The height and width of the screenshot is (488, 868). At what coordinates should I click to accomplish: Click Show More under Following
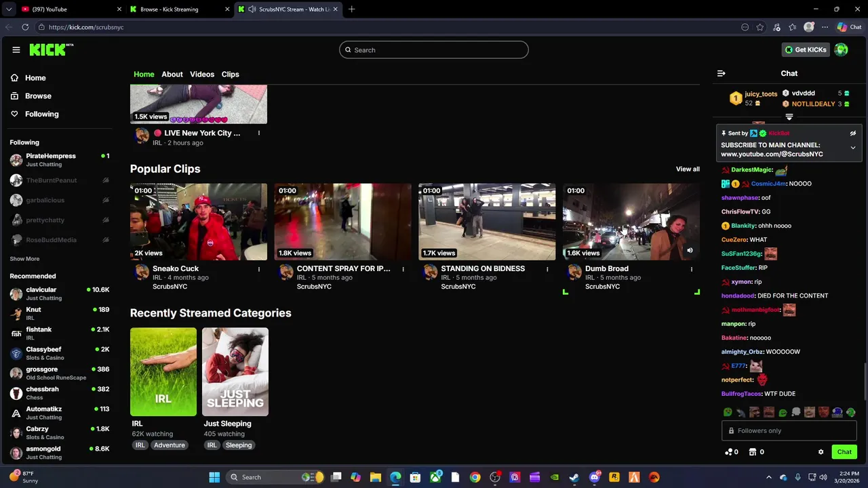pyautogui.click(x=24, y=259)
